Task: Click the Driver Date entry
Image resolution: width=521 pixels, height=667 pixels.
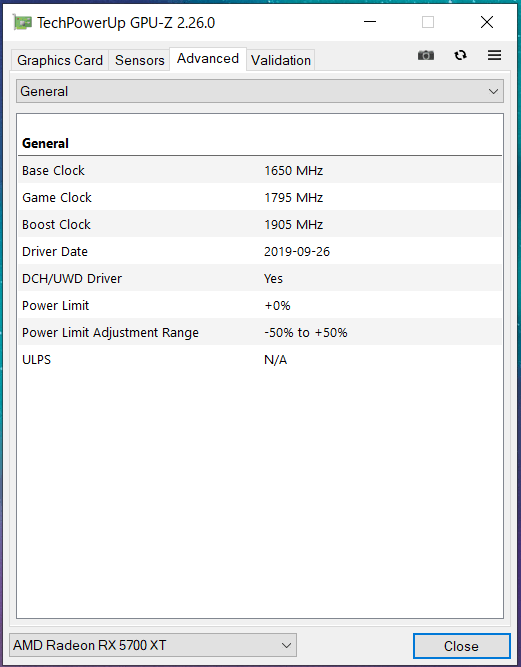Action: point(260,251)
